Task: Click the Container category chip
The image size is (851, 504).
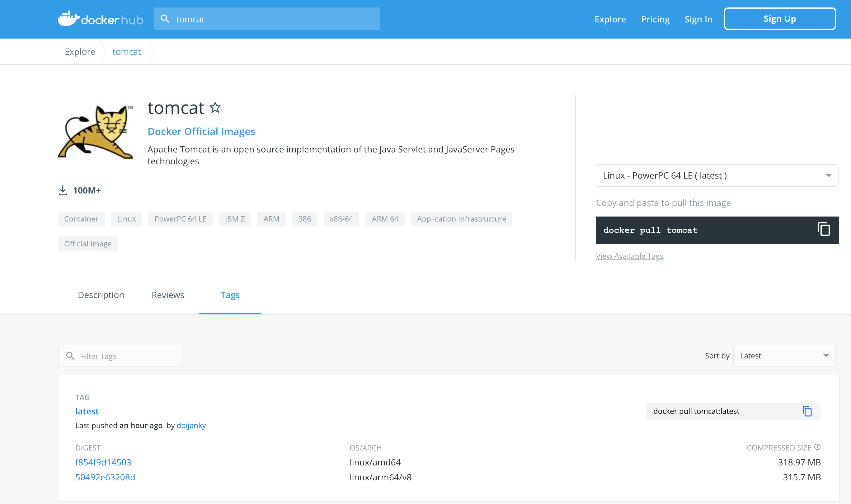Action: pyautogui.click(x=81, y=219)
